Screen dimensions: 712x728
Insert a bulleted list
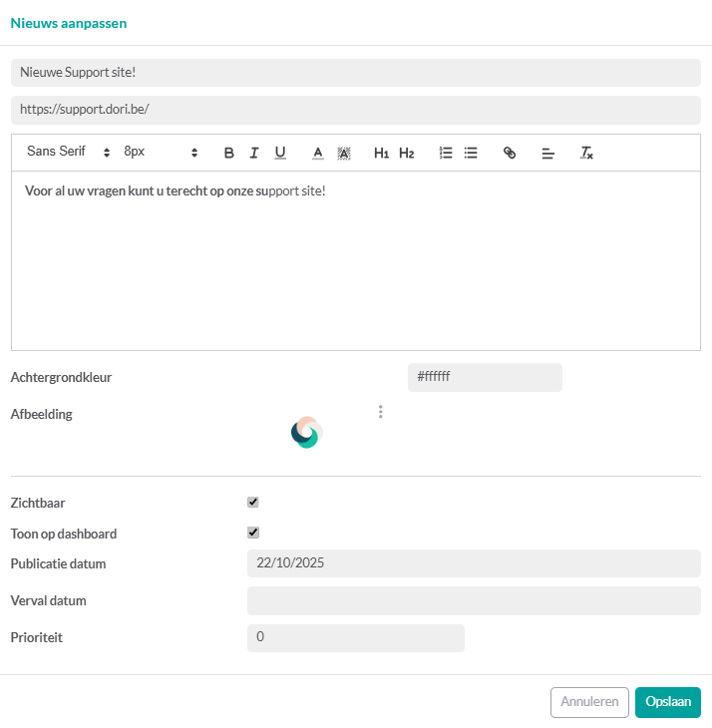click(x=471, y=153)
